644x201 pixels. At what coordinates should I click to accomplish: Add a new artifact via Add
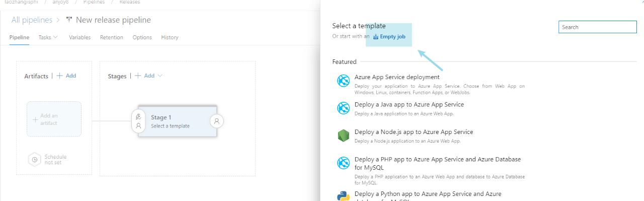(66, 76)
